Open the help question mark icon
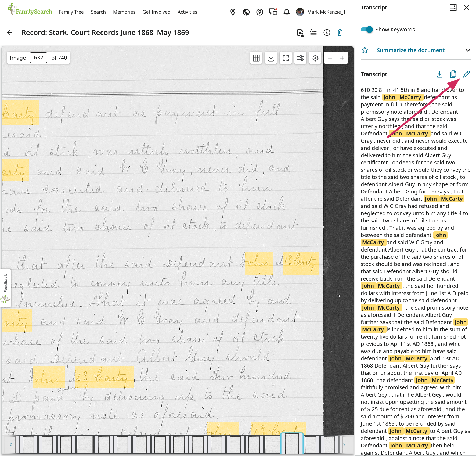 [260, 12]
